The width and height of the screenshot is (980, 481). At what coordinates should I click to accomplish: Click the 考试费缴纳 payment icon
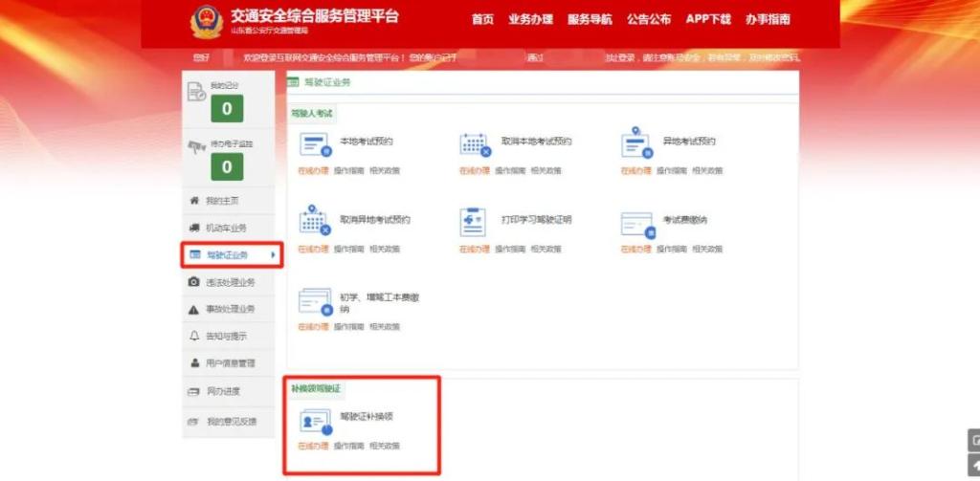[x=636, y=223]
